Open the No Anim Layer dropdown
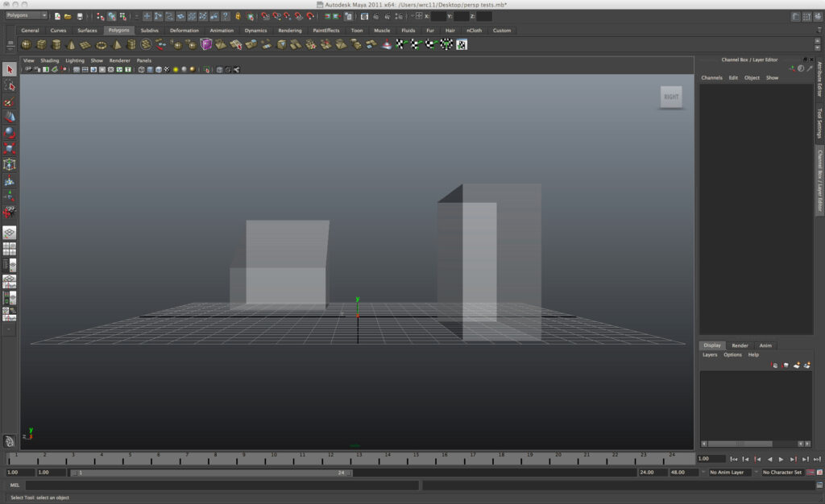 pos(729,473)
